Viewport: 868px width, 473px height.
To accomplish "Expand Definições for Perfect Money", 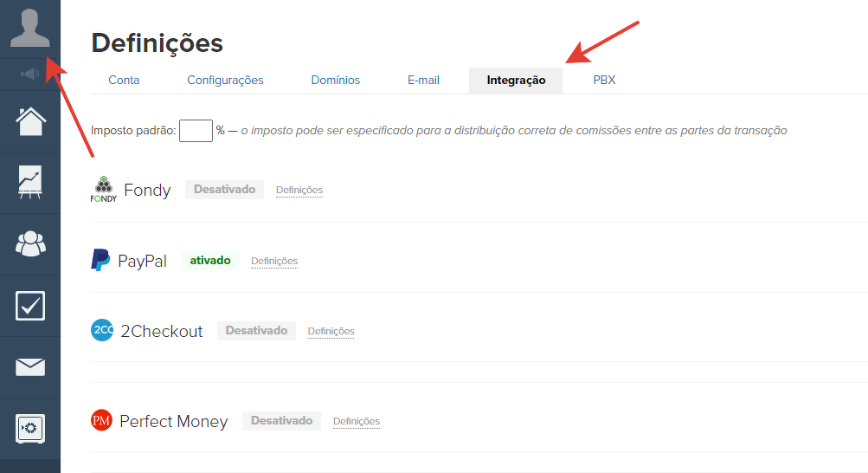I will pos(356,421).
